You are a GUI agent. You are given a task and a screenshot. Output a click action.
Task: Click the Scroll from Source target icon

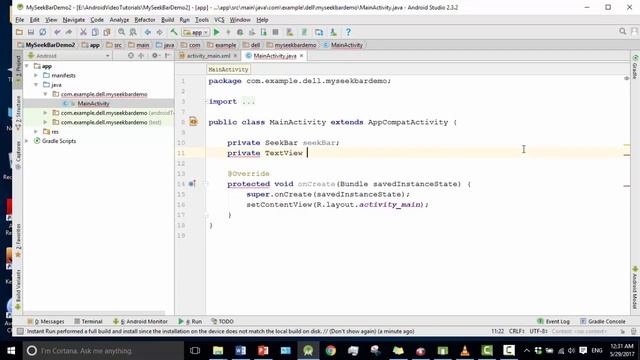point(131,56)
